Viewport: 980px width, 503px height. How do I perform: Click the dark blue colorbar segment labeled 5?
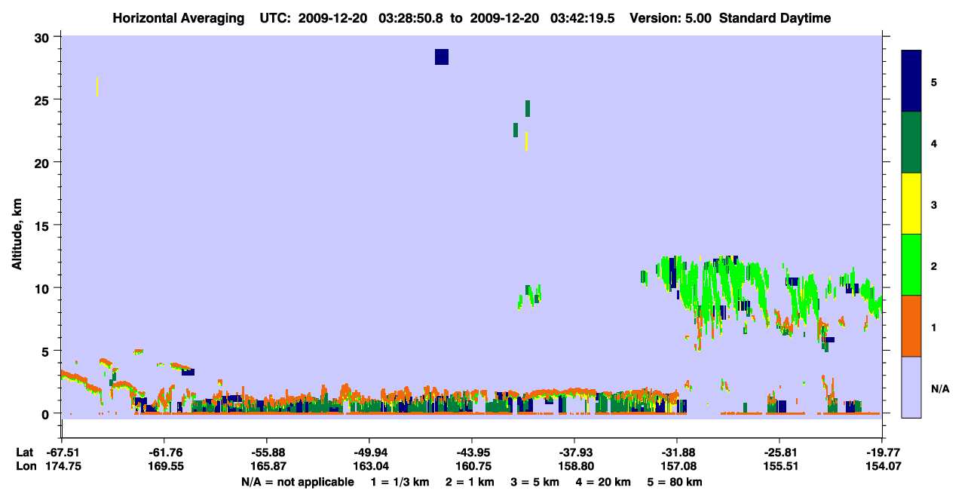click(911, 81)
